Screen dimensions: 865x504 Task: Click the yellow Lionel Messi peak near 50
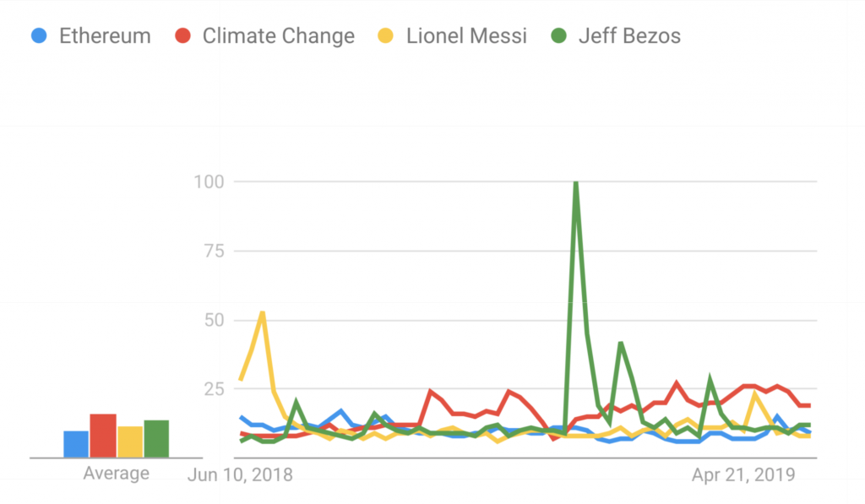[263, 313]
